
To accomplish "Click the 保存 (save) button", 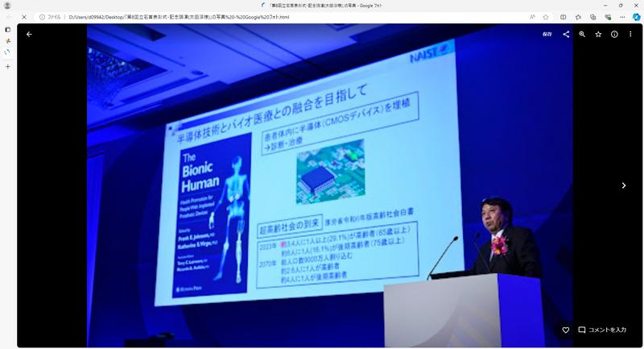I will tap(547, 35).
